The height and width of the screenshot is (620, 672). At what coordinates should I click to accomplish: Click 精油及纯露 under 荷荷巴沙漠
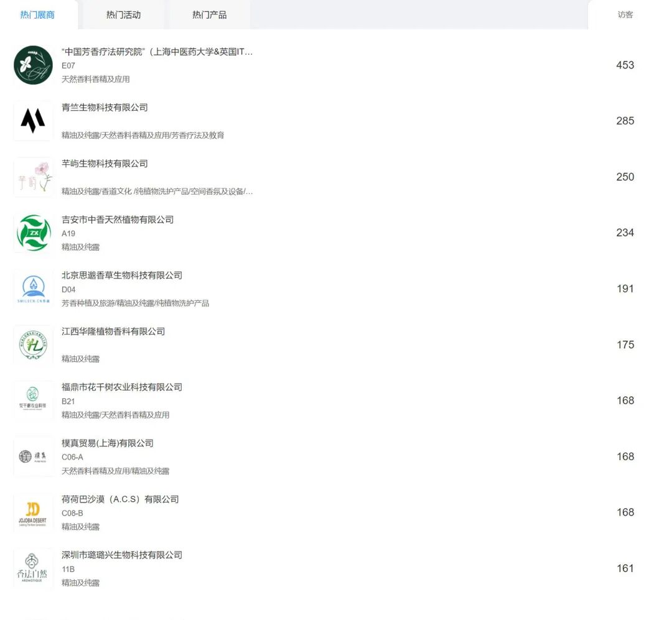[80, 527]
